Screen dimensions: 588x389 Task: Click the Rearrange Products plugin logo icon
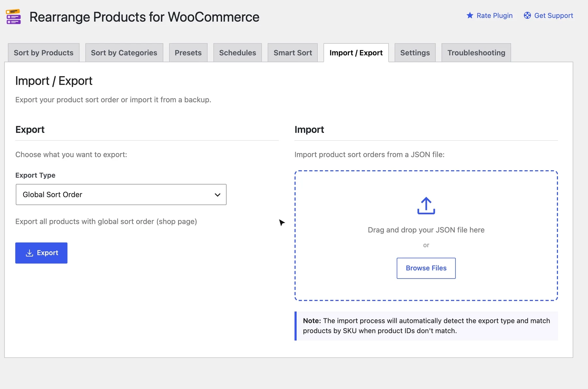click(13, 17)
